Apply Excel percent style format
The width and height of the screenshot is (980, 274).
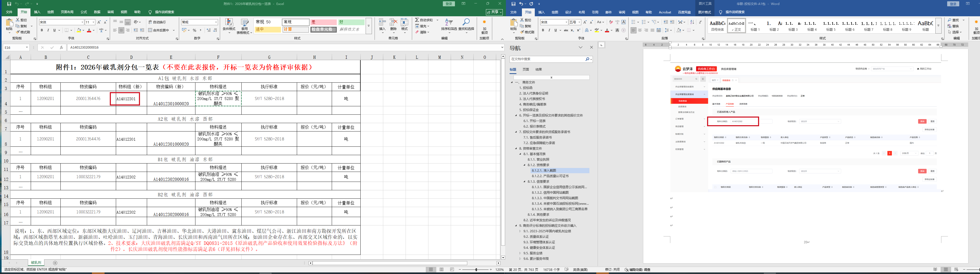click(x=194, y=30)
